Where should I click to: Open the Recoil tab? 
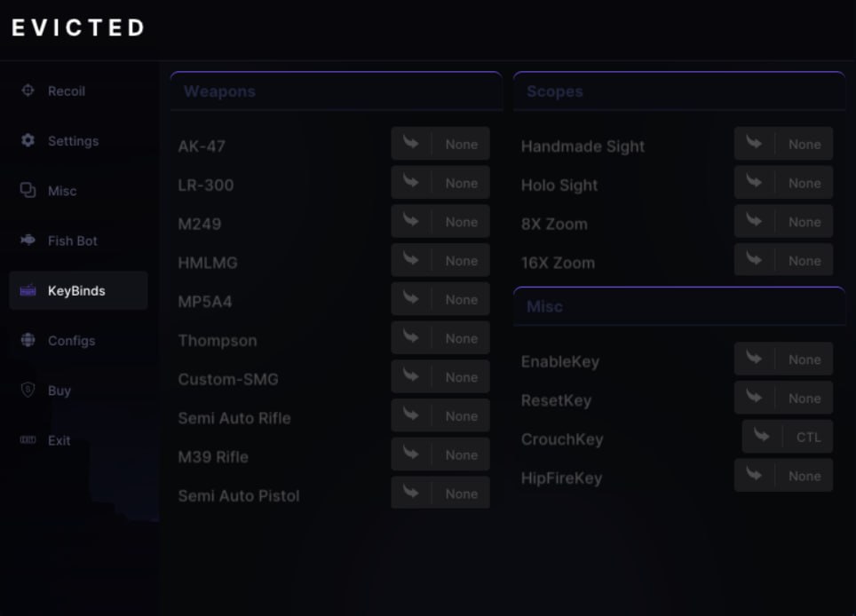pyautogui.click(x=66, y=91)
